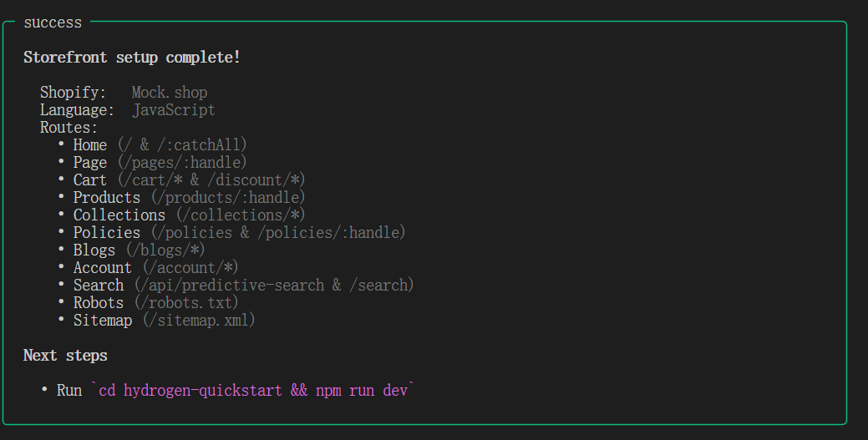
Task: Click the Sitemap '/sitemap.xml' path
Action: [199, 321]
